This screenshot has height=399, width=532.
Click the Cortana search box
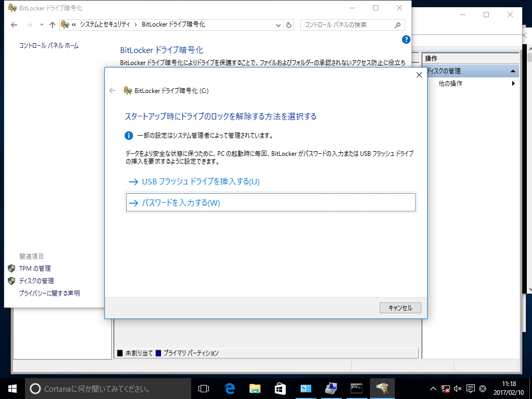(108, 389)
